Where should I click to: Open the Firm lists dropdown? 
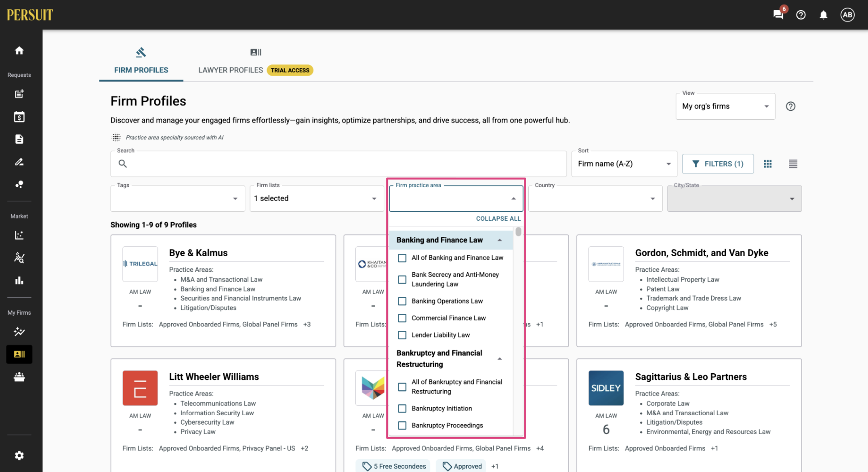(317, 198)
